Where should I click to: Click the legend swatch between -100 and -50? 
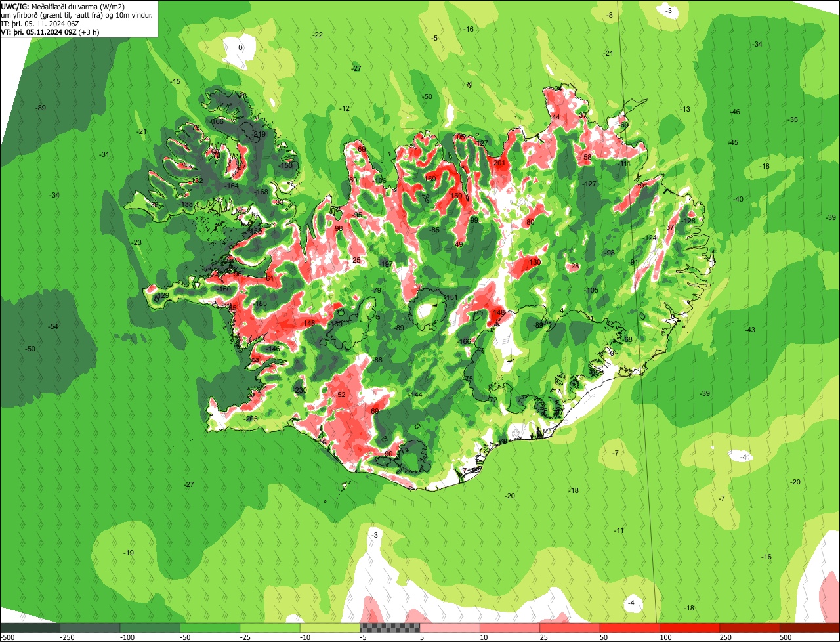[x=150, y=628]
